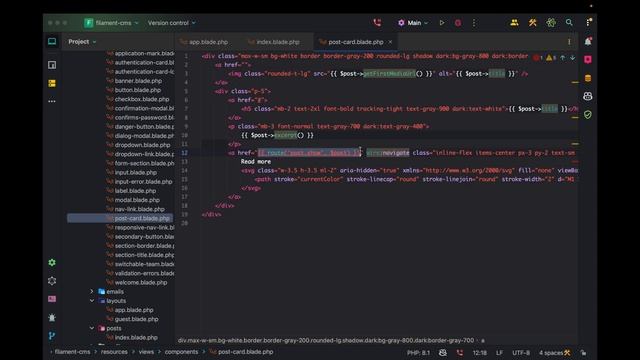The height and width of the screenshot is (360, 640).
Task: Click the components breadcrumb in navigation bar
Action: 181,352
